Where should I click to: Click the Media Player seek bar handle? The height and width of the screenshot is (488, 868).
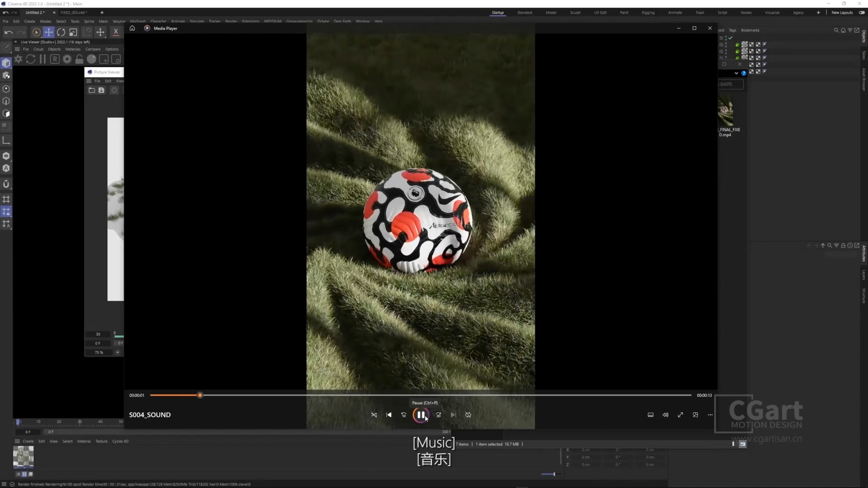tap(200, 395)
